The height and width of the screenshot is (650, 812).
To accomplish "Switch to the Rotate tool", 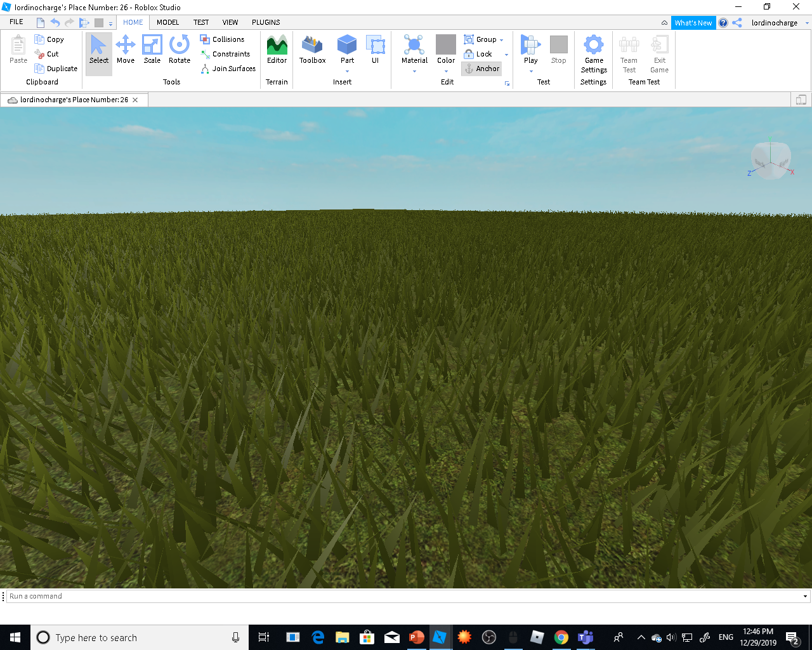I will pyautogui.click(x=180, y=50).
